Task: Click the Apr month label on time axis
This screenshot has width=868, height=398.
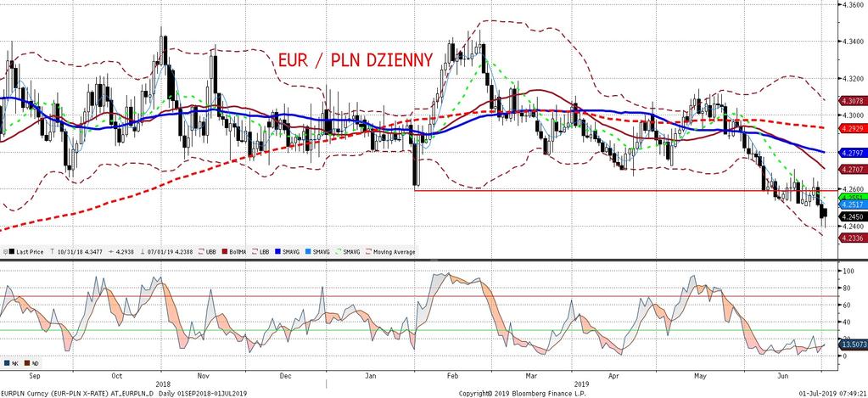Action: pyautogui.click(x=614, y=376)
